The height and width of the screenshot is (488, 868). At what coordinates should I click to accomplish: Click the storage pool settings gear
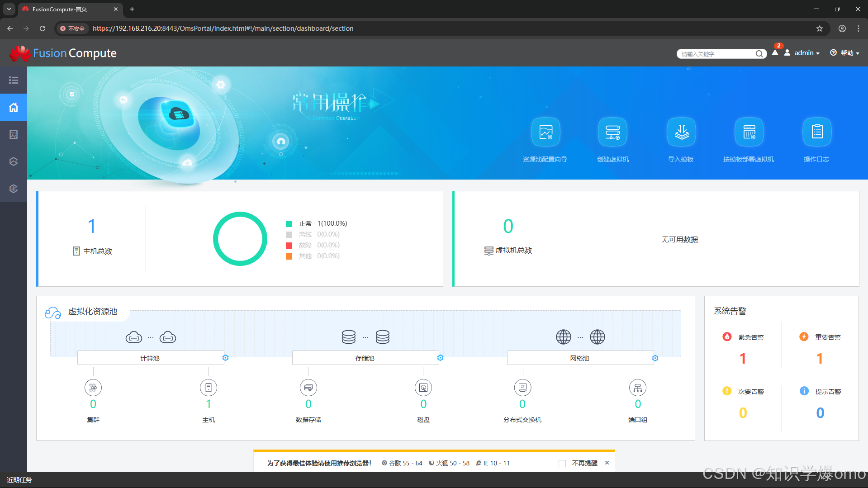(441, 358)
